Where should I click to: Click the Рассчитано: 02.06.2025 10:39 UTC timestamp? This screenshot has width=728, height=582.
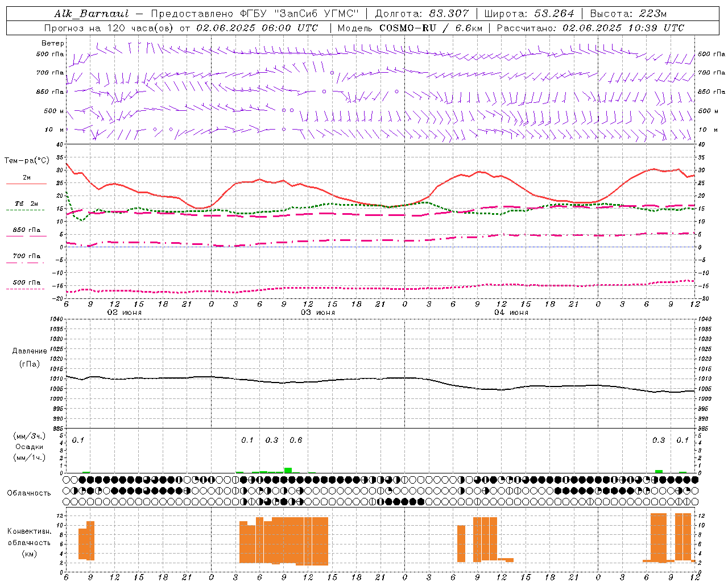(590, 28)
